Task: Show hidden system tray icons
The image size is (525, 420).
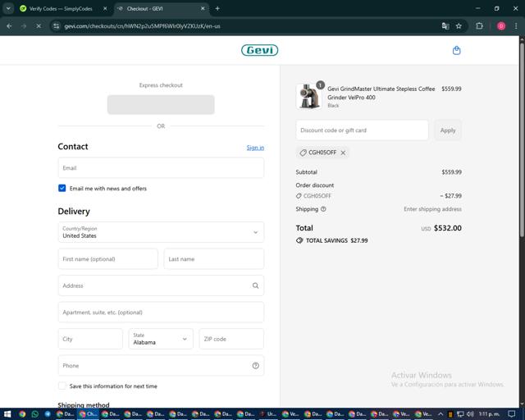Action: coord(441,414)
